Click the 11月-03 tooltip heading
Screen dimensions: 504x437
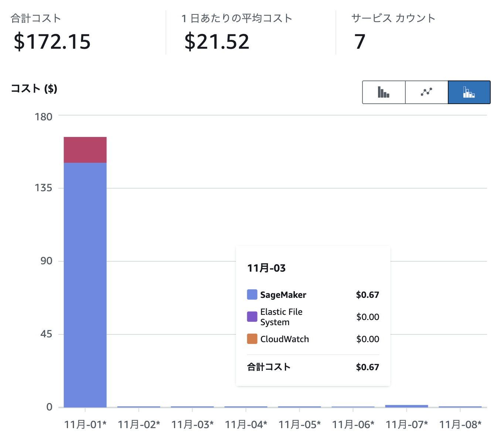point(267,268)
